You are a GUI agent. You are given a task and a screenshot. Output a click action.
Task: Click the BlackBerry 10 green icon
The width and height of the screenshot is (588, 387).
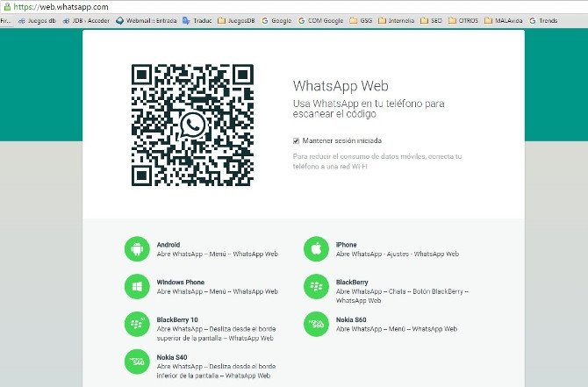coord(137,324)
